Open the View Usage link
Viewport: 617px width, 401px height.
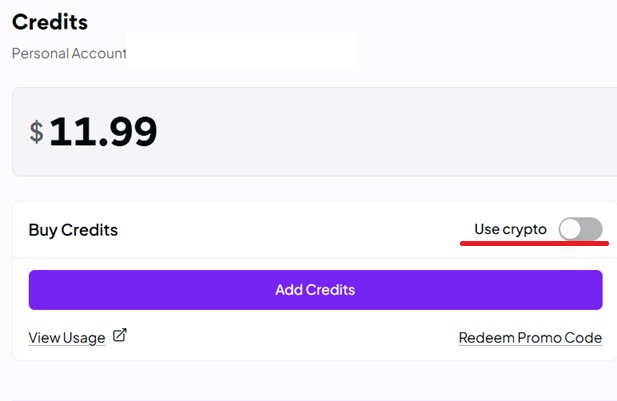(67, 338)
